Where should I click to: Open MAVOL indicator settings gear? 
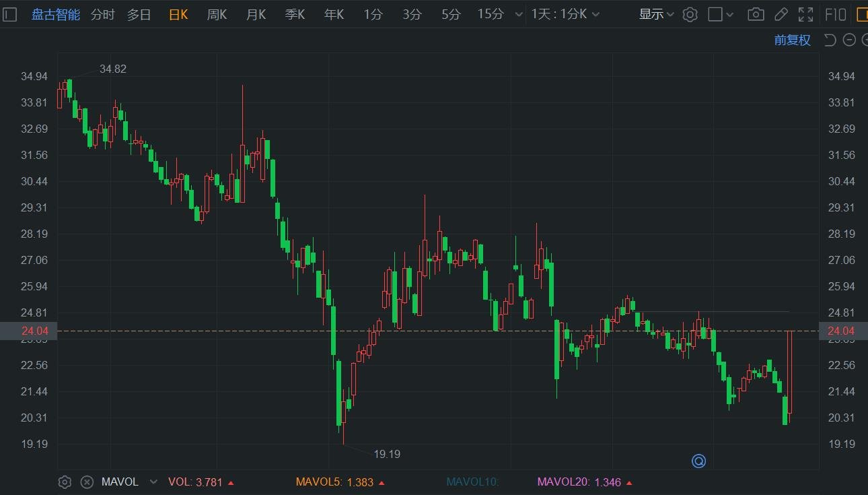(x=65, y=482)
